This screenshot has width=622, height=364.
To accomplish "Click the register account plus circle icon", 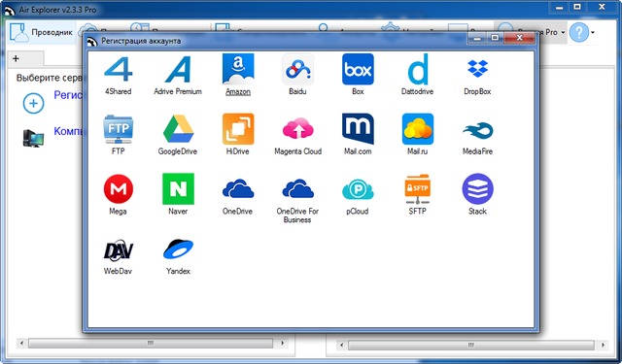I will tap(33, 104).
